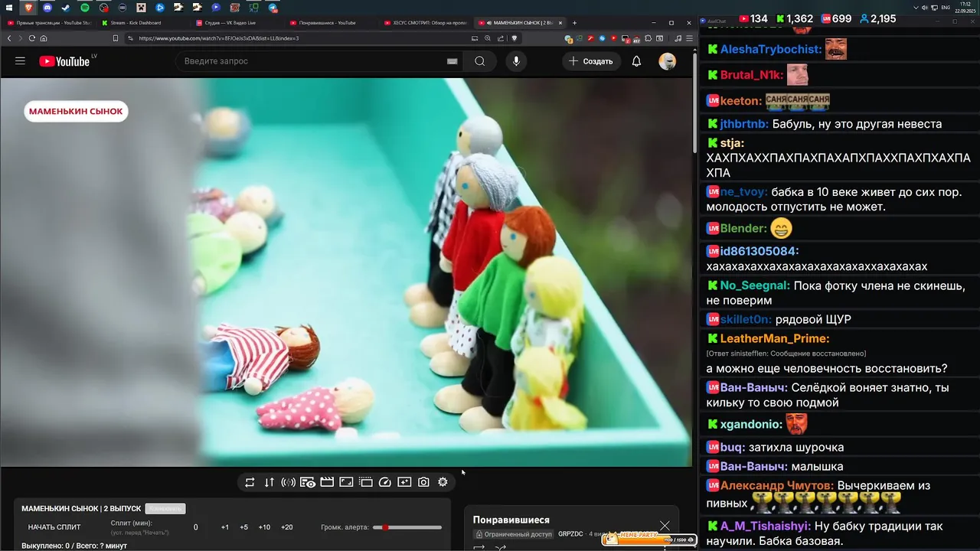Click the ENG language indicator in system tray
The height and width of the screenshot is (551, 980).
(946, 7)
